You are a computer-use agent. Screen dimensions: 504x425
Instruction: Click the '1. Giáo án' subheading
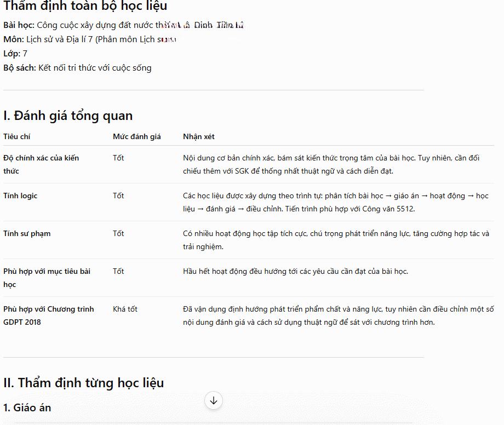tap(27, 407)
